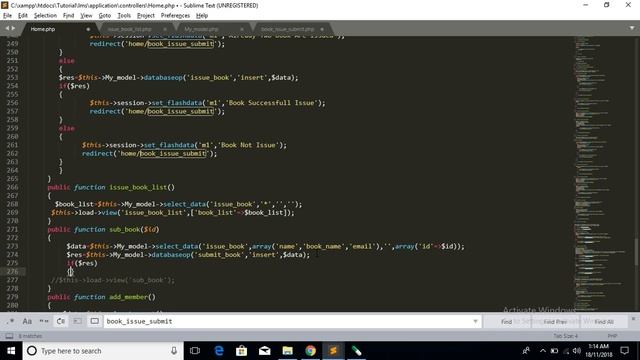Open the Find menu
Image resolution: width=640 pixels, height=360 pixels.
(68, 16)
